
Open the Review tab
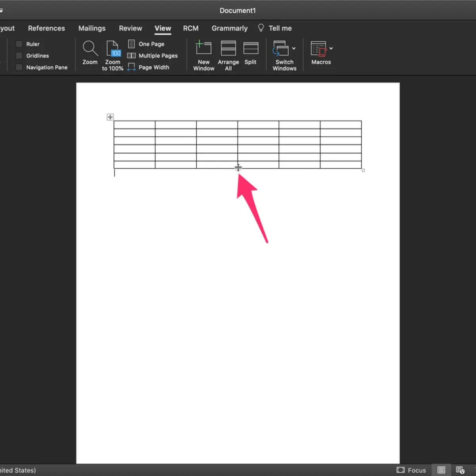pos(131,28)
